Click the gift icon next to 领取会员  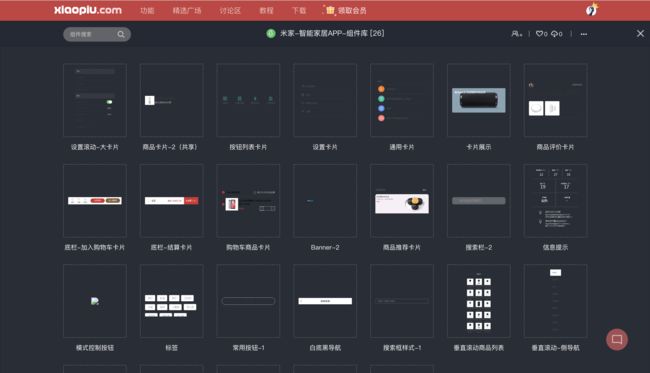pos(330,10)
